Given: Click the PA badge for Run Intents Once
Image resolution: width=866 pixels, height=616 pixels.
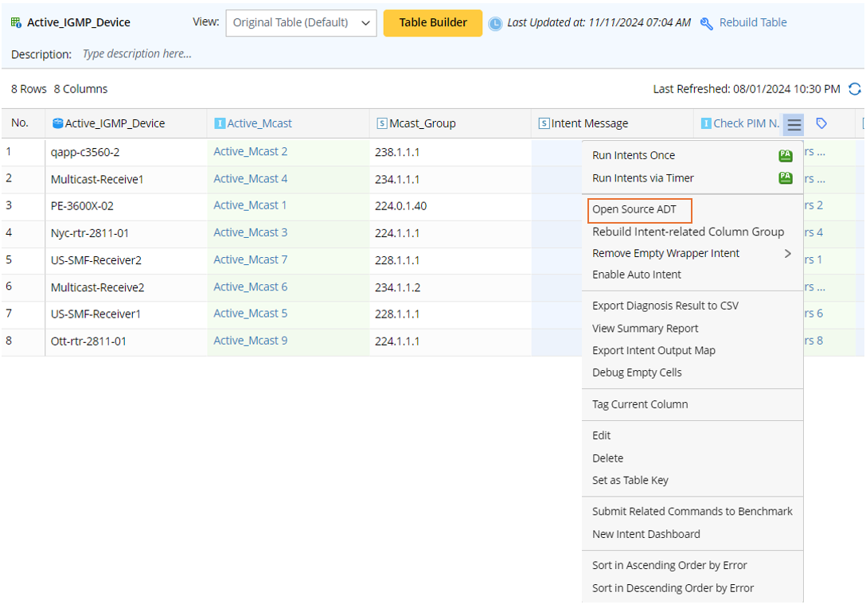Looking at the screenshot, I should pos(785,156).
